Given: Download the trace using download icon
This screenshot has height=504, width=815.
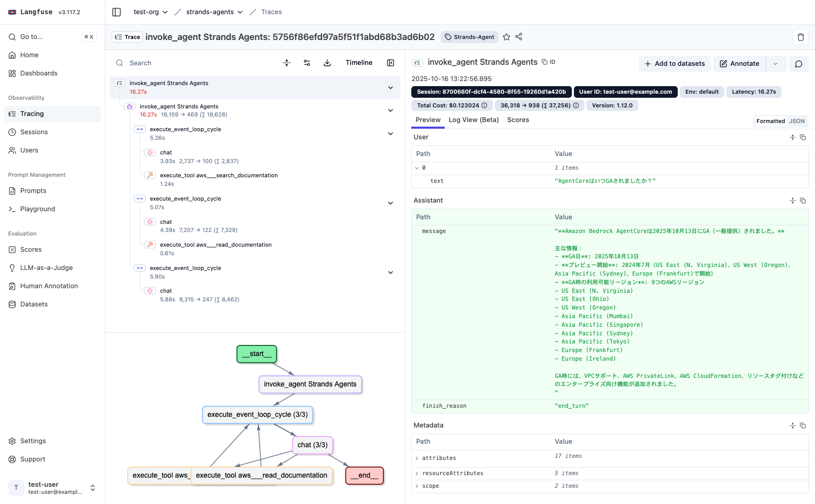Looking at the screenshot, I should click(x=327, y=63).
